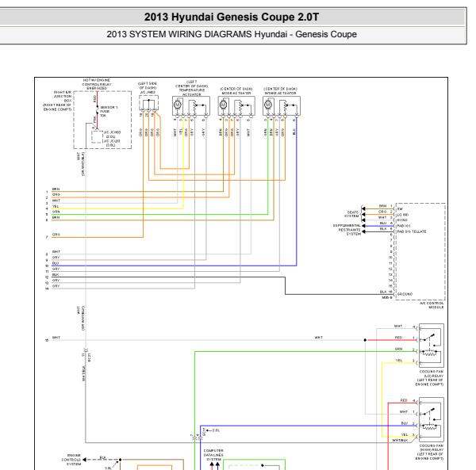Click the "TEMPERATURE ACTUATOR" label
The width and height of the screenshot is (476, 470).
coord(191,92)
